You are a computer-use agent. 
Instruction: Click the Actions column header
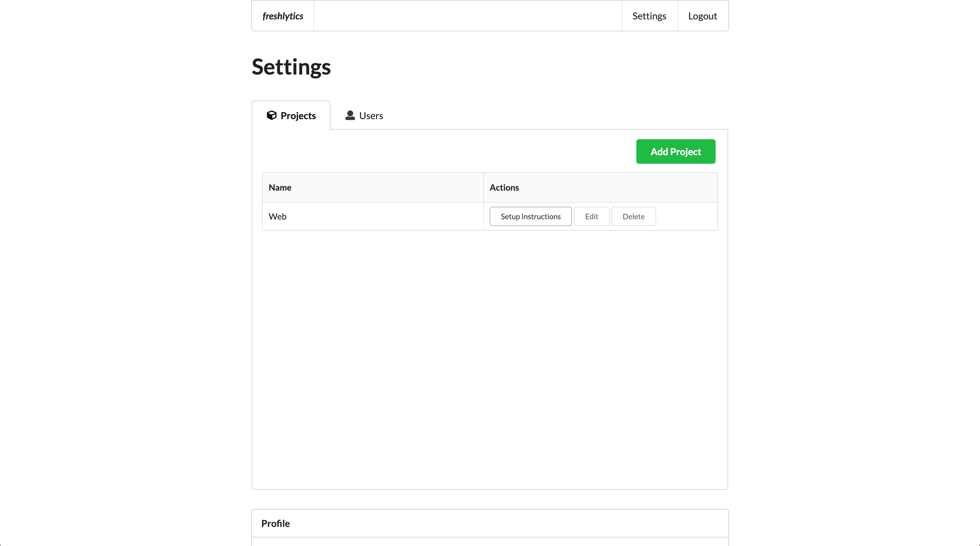[x=504, y=187]
